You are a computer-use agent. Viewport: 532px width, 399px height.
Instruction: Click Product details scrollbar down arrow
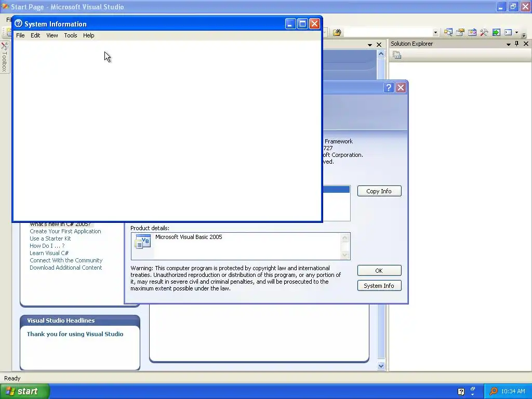tap(345, 255)
